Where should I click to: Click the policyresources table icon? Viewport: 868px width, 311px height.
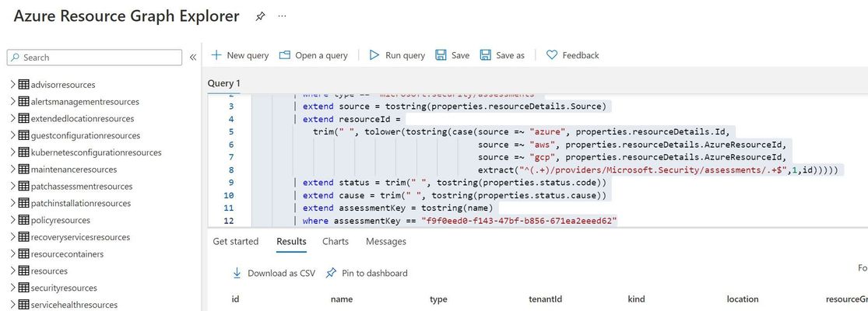(x=24, y=220)
